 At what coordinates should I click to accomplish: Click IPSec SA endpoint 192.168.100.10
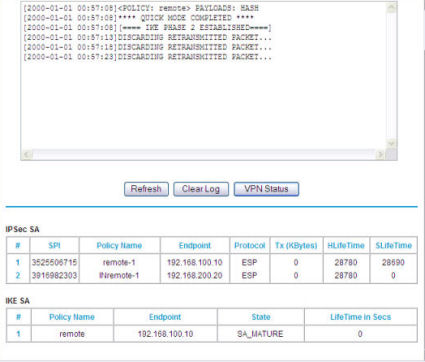(195, 263)
